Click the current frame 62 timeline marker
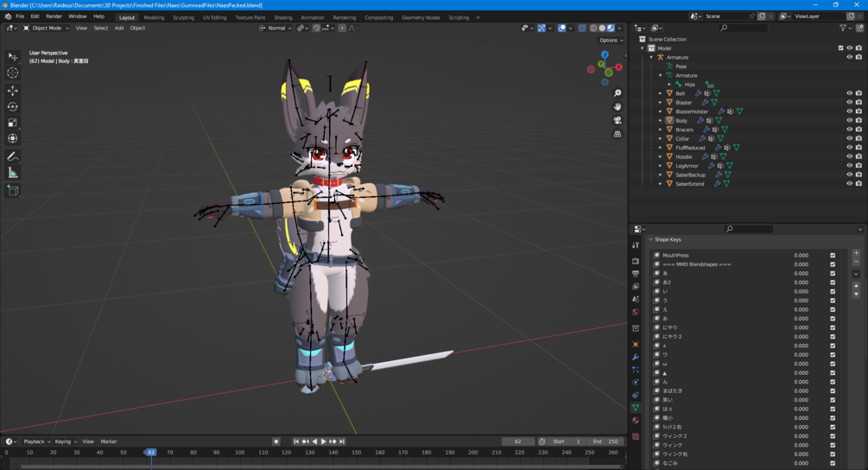 pyautogui.click(x=150, y=452)
